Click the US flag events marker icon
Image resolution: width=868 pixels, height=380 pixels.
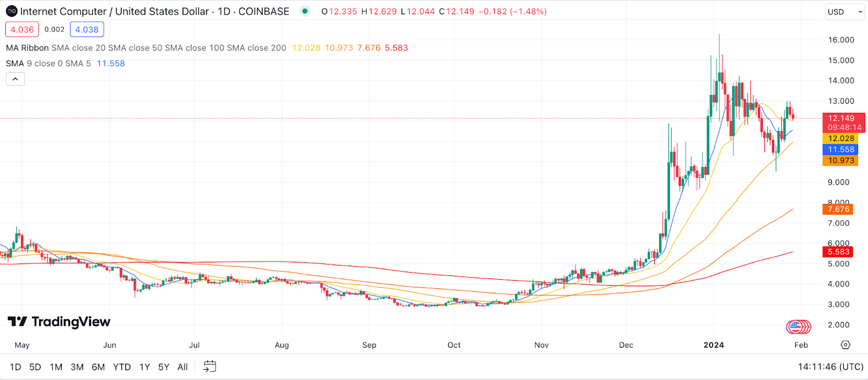point(796,326)
